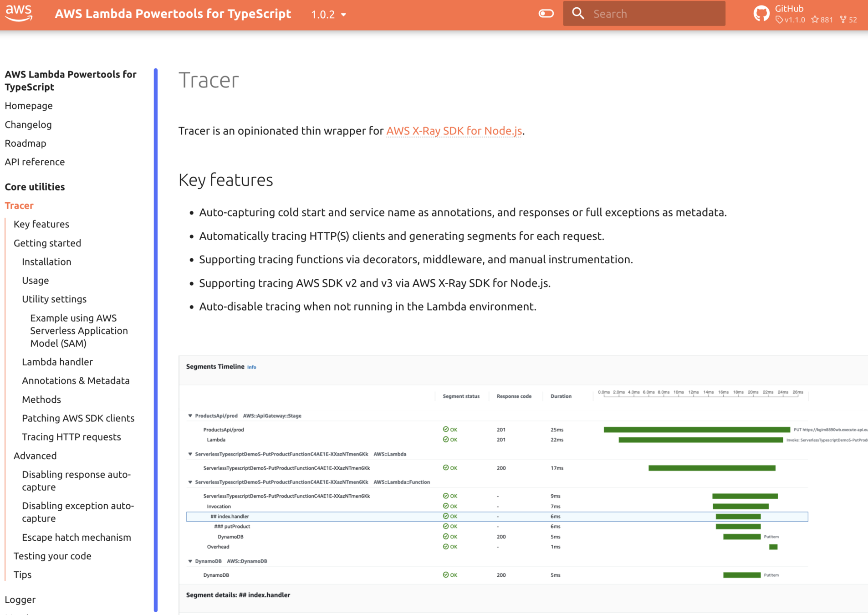Open the 1.0.2 version dropdown
Viewport: 868px width, 615px height.
coord(329,15)
